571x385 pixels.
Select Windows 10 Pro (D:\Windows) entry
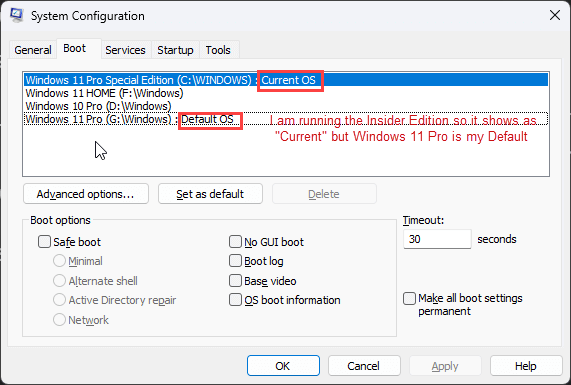pos(286,106)
